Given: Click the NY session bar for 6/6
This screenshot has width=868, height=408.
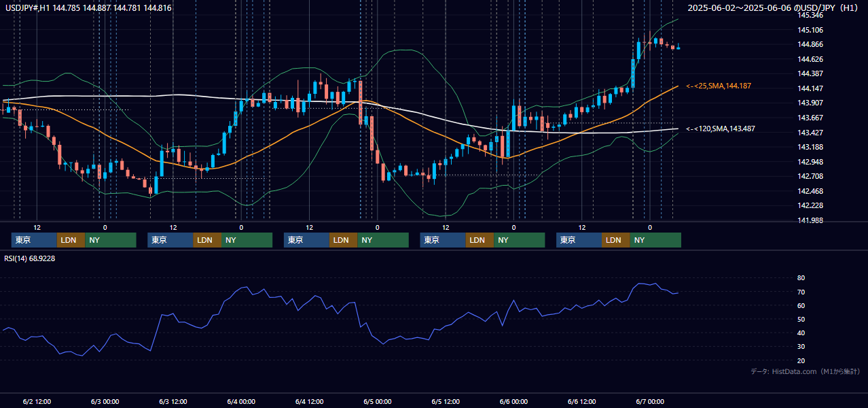Looking at the screenshot, I should coord(655,240).
